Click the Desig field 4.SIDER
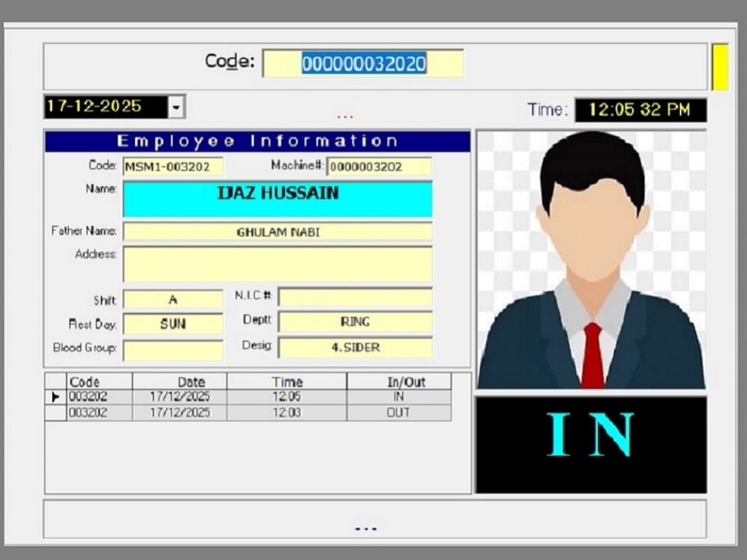Image resolution: width=747 pixels, height=560 pixels. pos(356,347)
